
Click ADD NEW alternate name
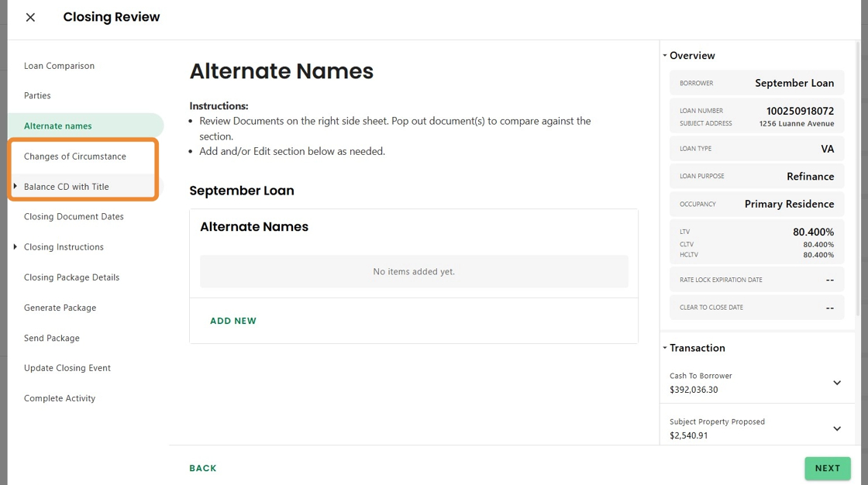[233, 321]
